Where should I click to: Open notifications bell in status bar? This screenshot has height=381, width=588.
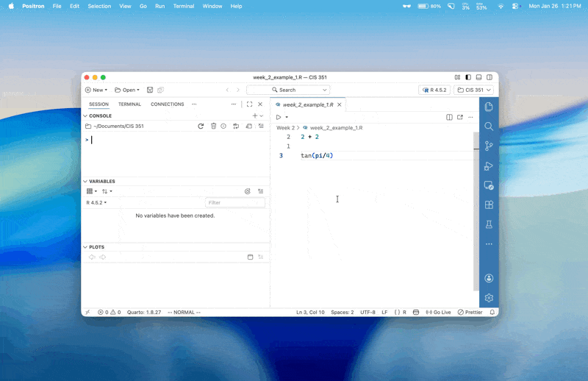(x=492, y=313)
